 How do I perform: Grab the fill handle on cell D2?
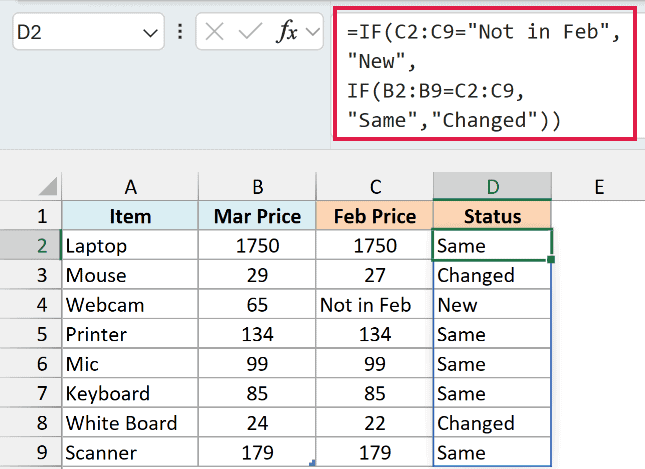click(551, 259)
